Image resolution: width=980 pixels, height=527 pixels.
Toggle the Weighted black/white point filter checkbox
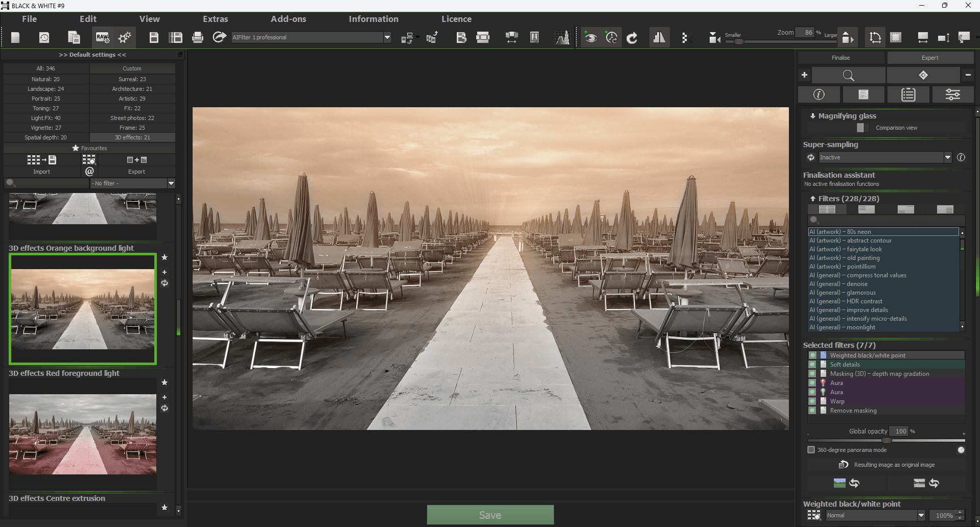(x=812, y=355)
